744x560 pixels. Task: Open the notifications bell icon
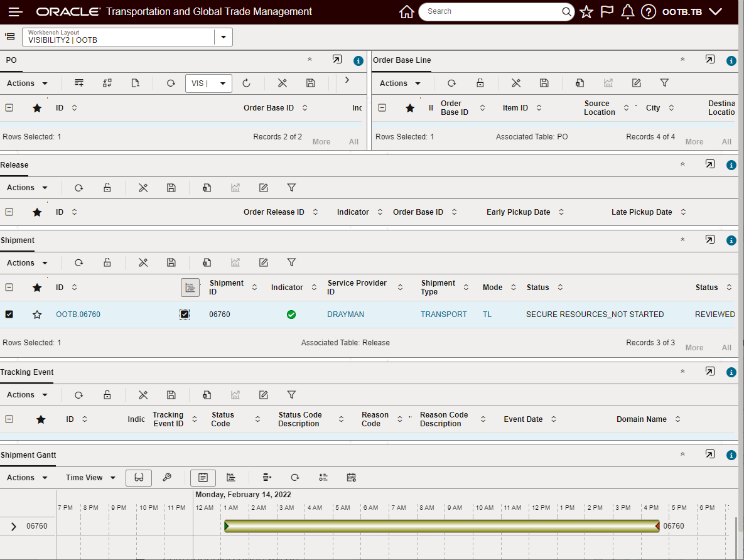pos(627,12)
